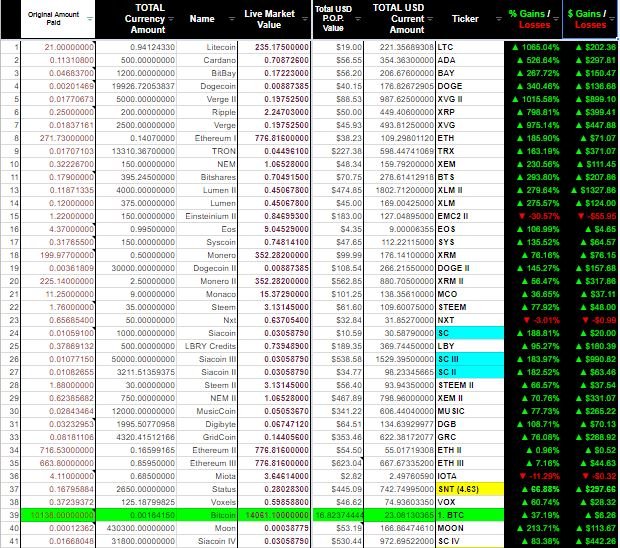Screen dimensions: 620x548
Task: Click the DOGE II ticker cell
Action: point(470,268)
